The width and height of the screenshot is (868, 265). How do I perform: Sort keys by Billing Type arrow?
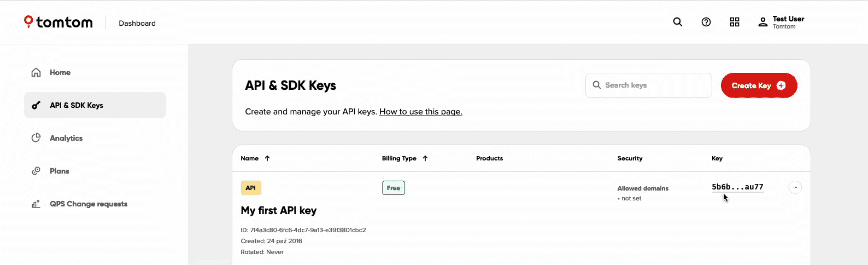425,158
